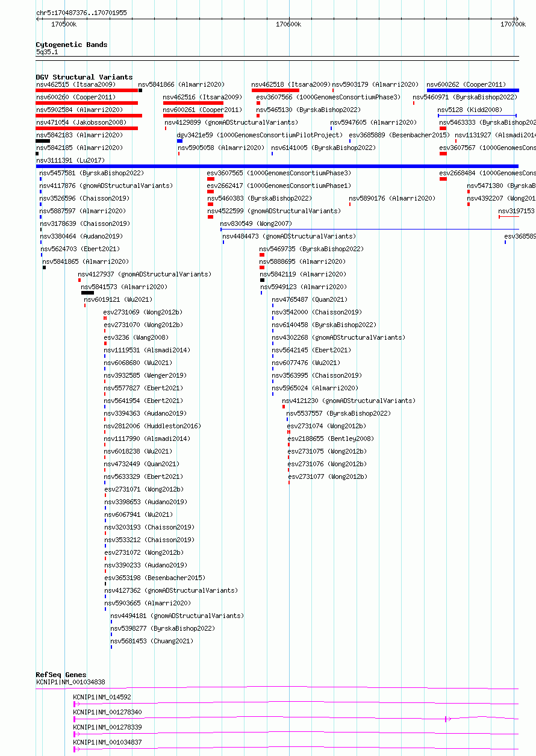536x756 pixels.
Task: Open esv3607566 (1000GenomesConsortiumPhase3)
Action: (328, 97)
